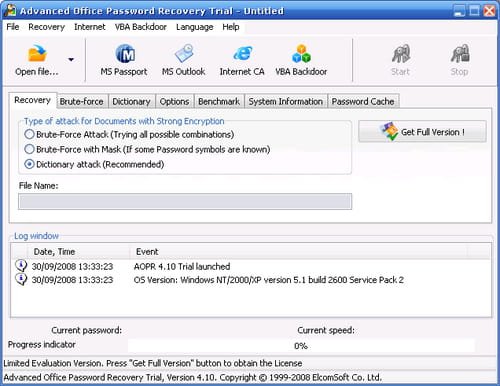Click the Date, Time column header
Viewport: 500px width, 386px height.
[x=78, y=252]
